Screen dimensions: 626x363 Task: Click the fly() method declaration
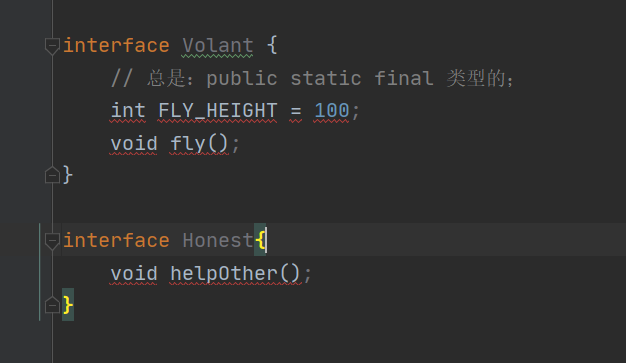[x=199, y=144]
